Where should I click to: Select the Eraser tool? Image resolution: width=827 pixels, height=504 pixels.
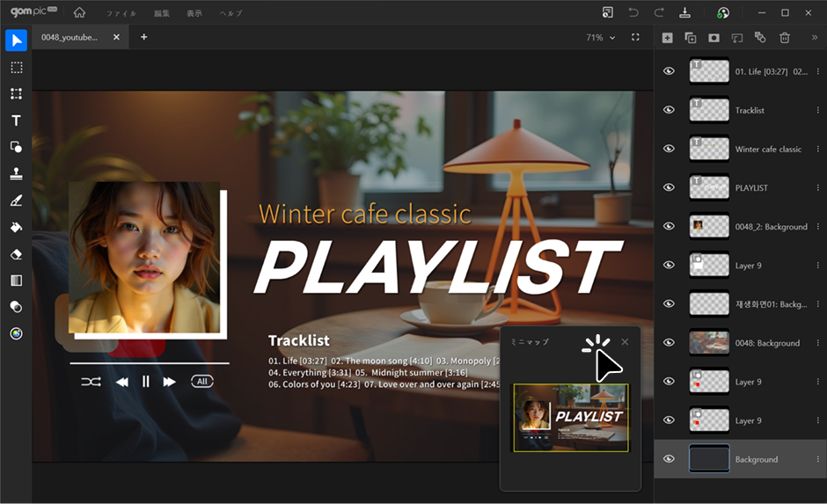pos(16,253)
